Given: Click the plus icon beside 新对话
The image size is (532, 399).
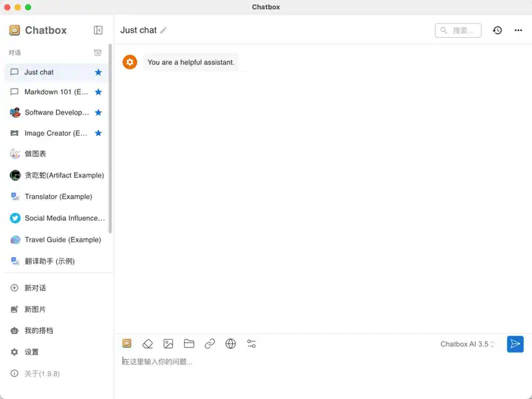Looking at the screenshot, I should (x=14, y=288).
